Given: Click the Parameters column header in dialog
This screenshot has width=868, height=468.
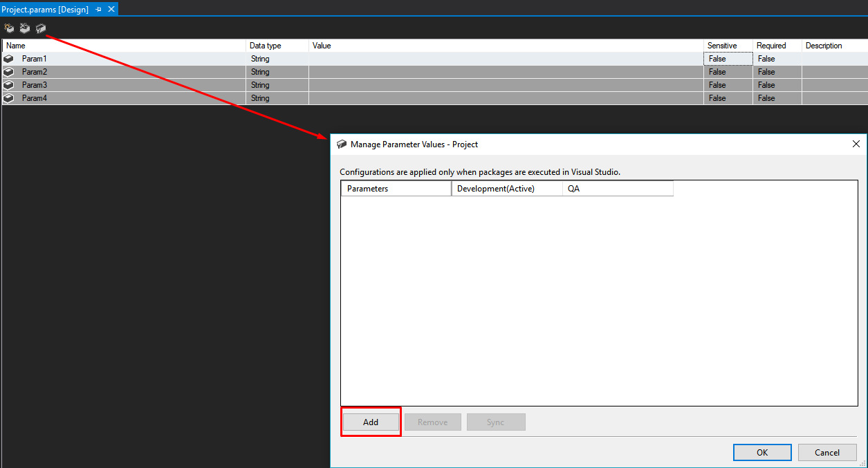Looking at the screenshot, I should click(x=396, y=189).
